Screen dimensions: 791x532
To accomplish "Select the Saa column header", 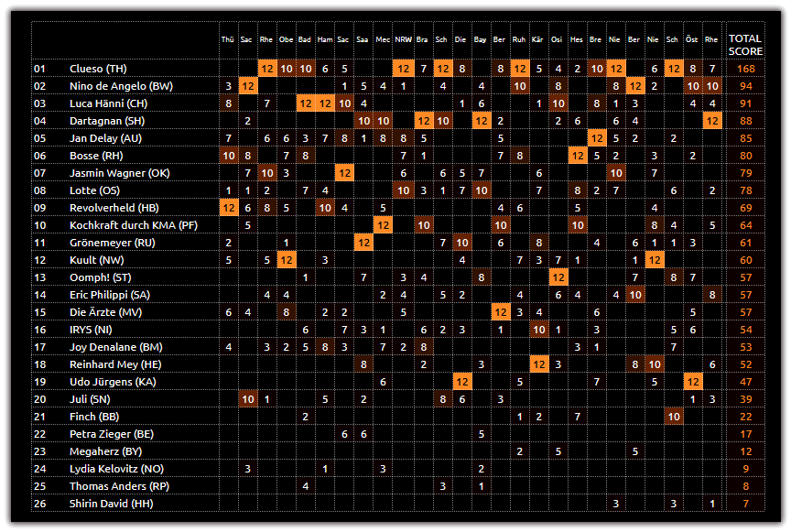I will coord(363,39).
